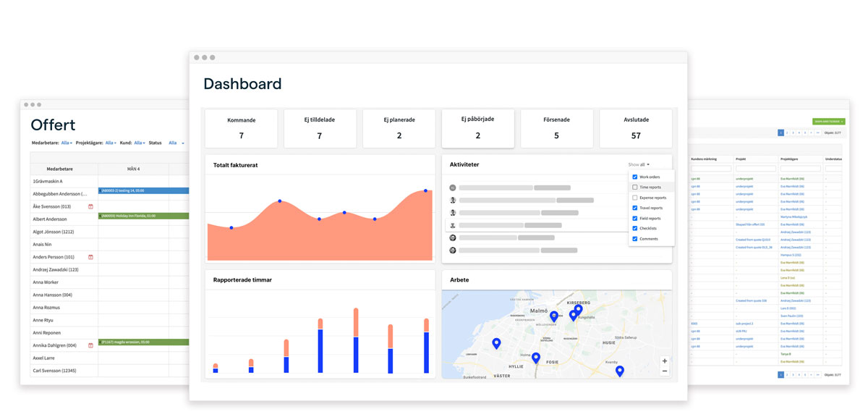
Task: Click the calendar icon beside Annika Dahlgren
Action: (x=90, y=345)
